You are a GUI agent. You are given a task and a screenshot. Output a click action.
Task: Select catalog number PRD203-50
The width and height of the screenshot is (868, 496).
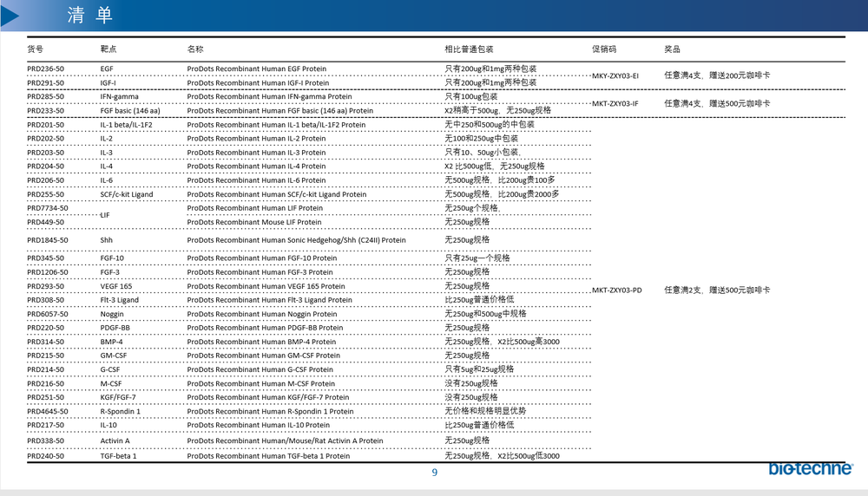(x=45, y=153)
